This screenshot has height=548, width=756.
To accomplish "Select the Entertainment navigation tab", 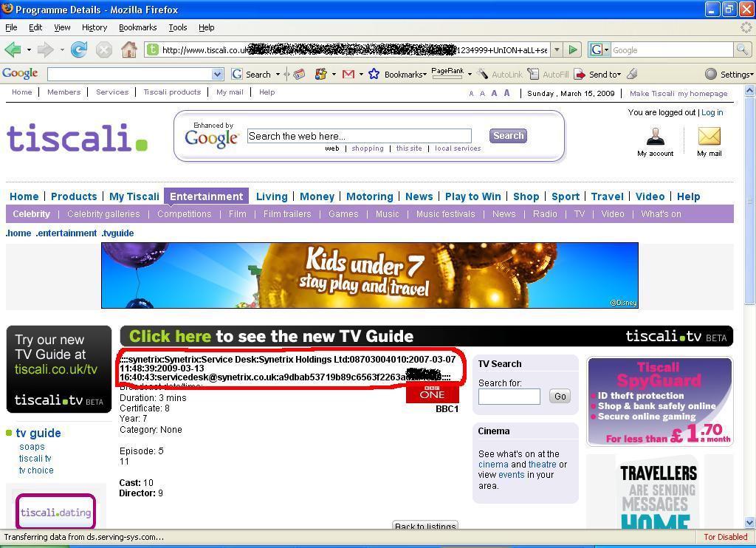I will click(x=207, y=196).
